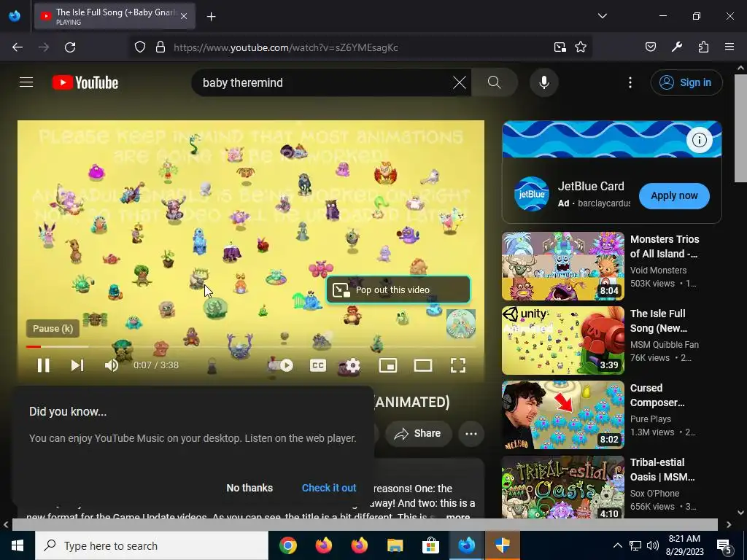Open the Windows Start menu

(18, 545)
